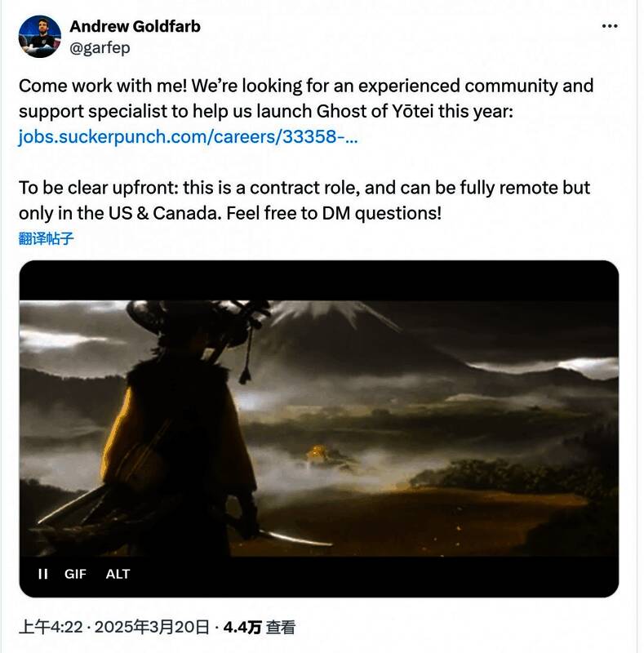This screenshot has width=644, height=653.
Task: View the 4.4万 查看 view count
Action: click(x=259, y=627)
